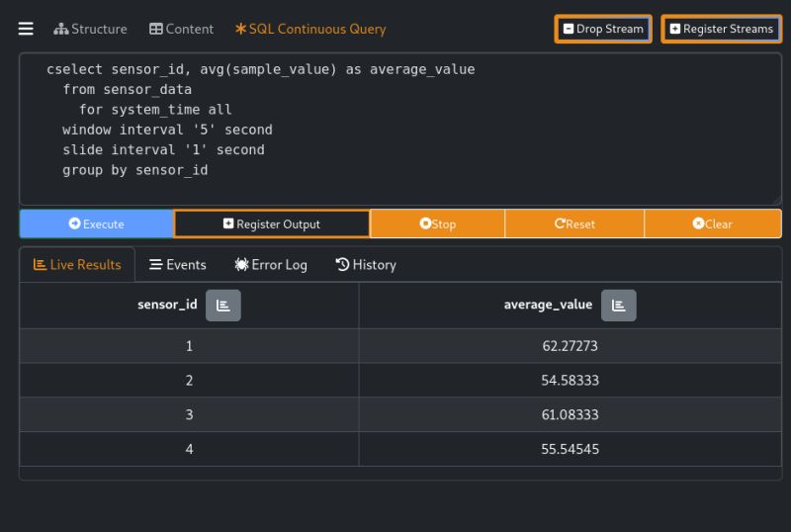Open the Error Log tab
791x532 pixels.
[271, 264]
